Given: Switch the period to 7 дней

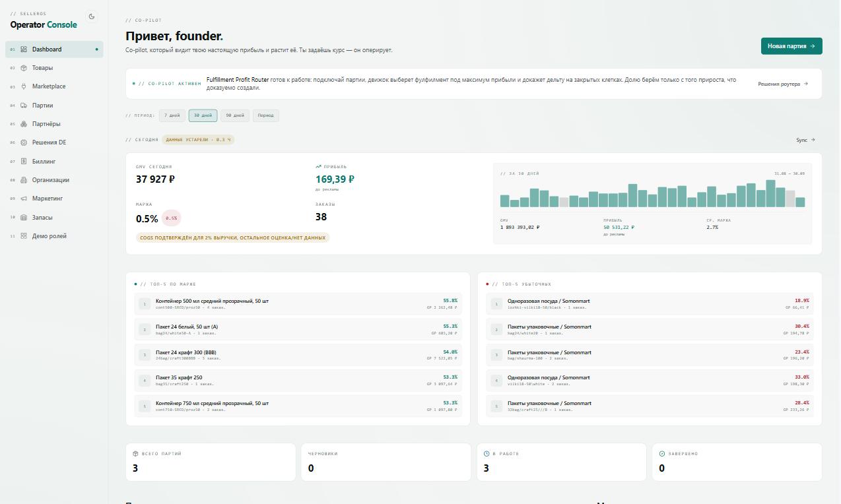Looking at the screenshot, I should pyautogui.click(x=172, y=115).
